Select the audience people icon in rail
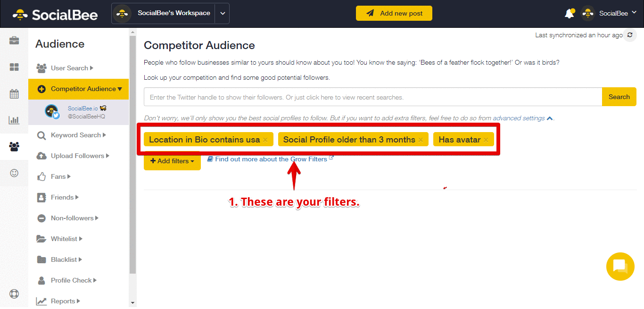This screenshot has height=309, width=644. (14, 146)
